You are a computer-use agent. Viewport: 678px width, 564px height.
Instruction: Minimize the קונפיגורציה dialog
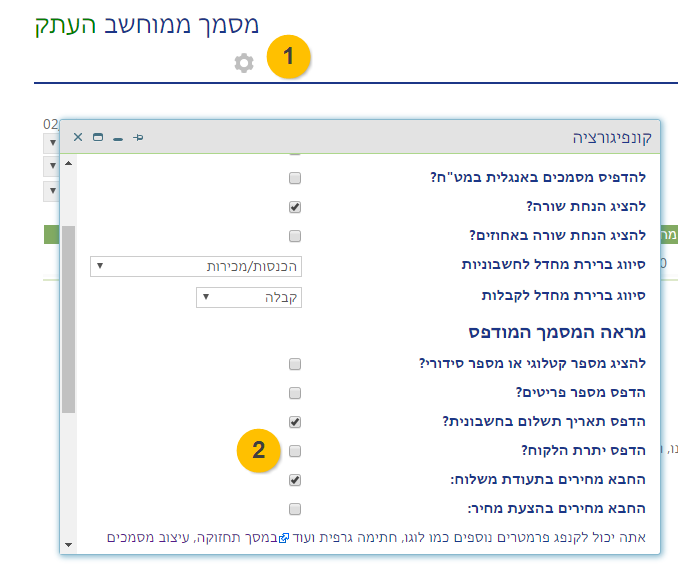[x=118, y=138]
